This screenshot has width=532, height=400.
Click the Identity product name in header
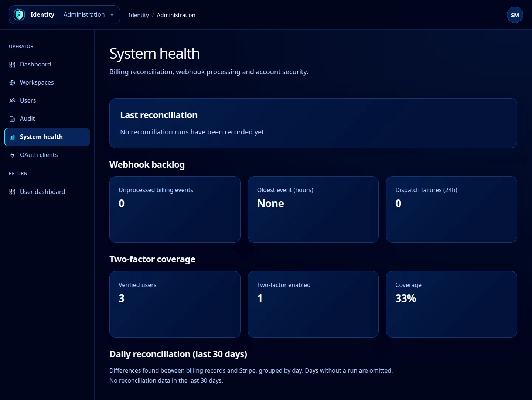click(x=42, y=14)
